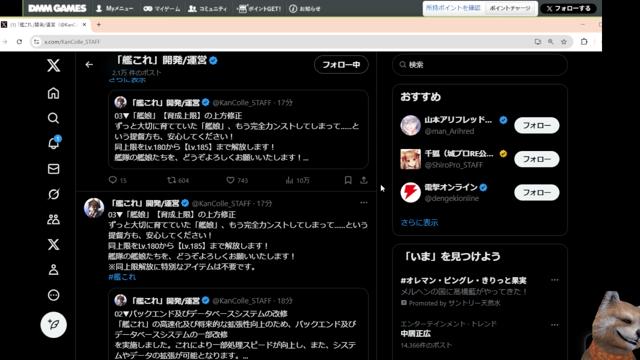The width and height of the screenshot is (640, 360).
Task: Open Messages envelope icon in sidebar
Action: [x=53, y=169]
